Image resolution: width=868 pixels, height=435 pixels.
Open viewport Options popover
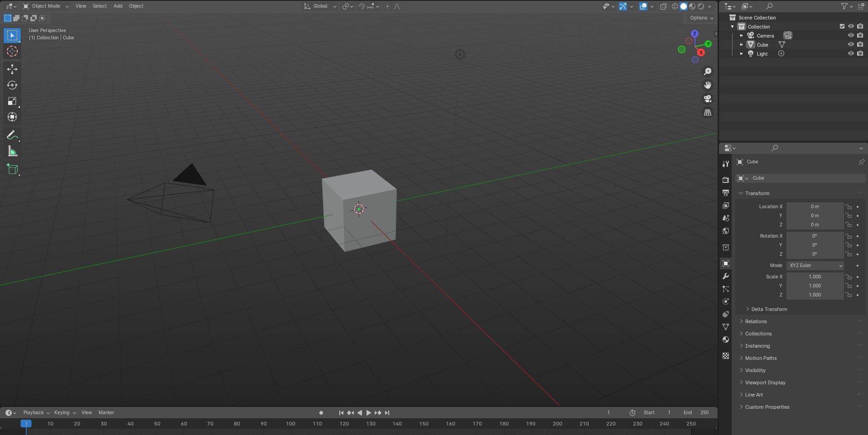click(x=702, y=18)
